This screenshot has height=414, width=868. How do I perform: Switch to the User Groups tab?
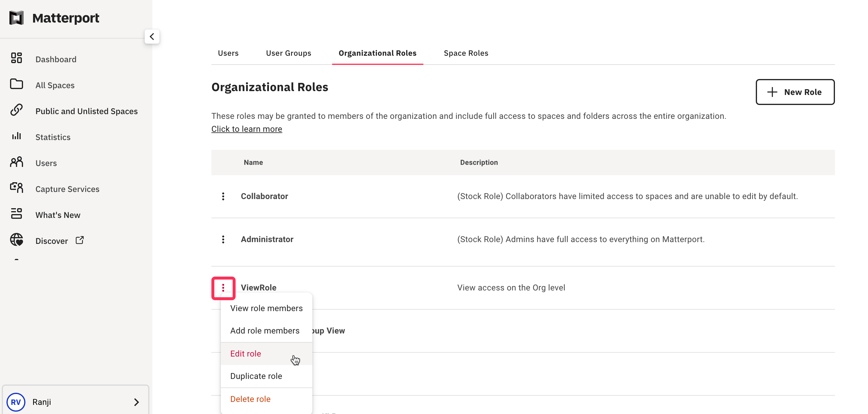point(288,53)
